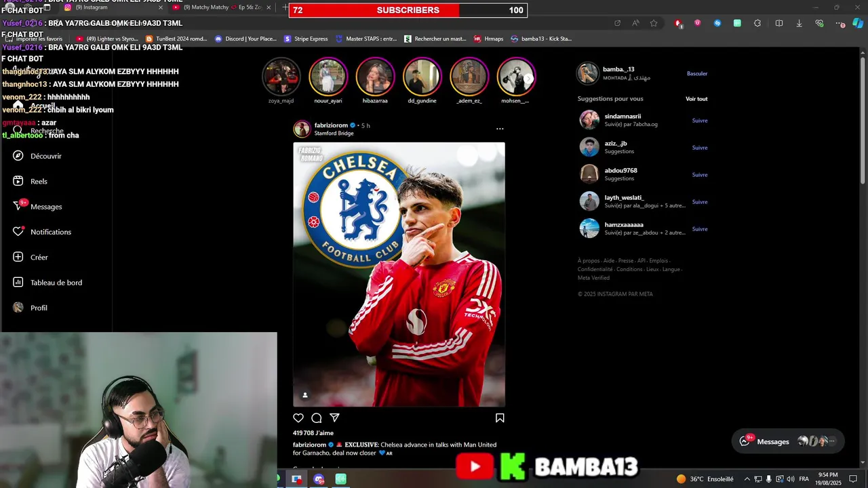Open the TunBest 2024 bookmark
868x488 pixels.
tap(176, 39)
